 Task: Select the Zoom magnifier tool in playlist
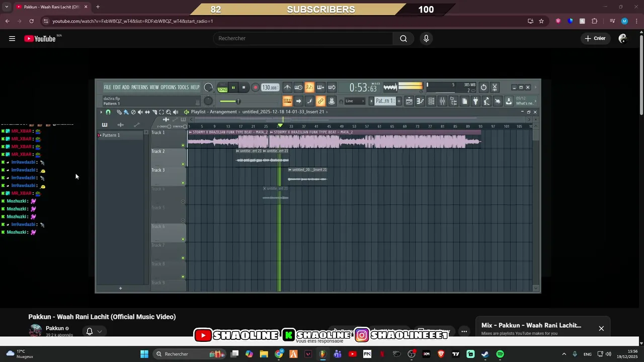[169, 112]
